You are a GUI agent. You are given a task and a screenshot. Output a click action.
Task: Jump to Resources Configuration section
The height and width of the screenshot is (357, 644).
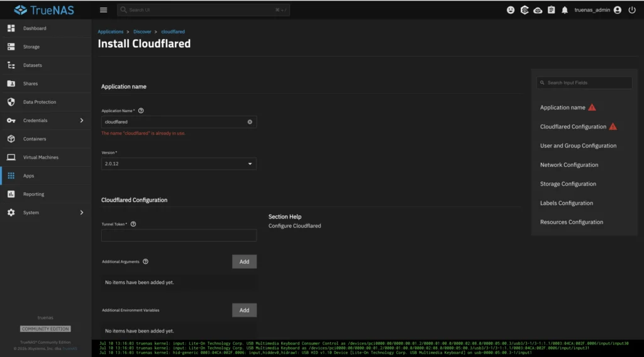point(572,222)
